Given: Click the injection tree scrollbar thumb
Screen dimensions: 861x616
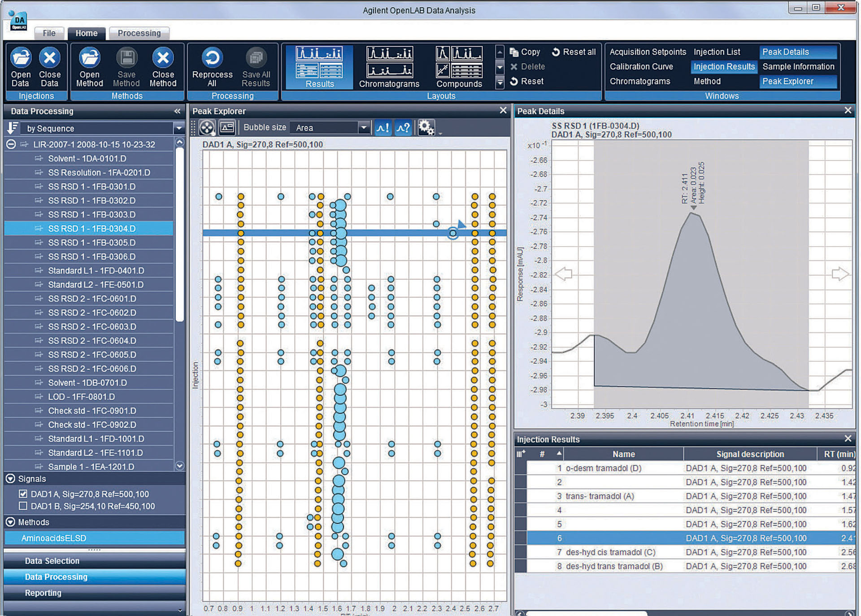Looking at the screenshot, I should pyautogui.click(x=179, y=234).
